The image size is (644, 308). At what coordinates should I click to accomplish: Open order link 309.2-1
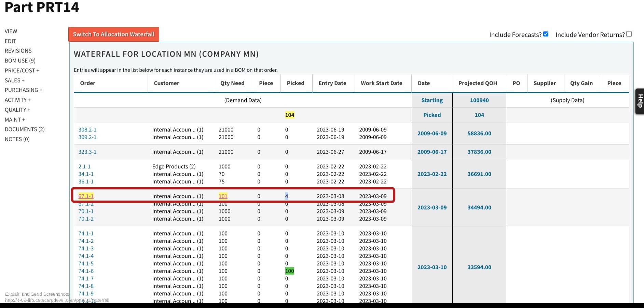pyautogui.click(x=87, y=137)
